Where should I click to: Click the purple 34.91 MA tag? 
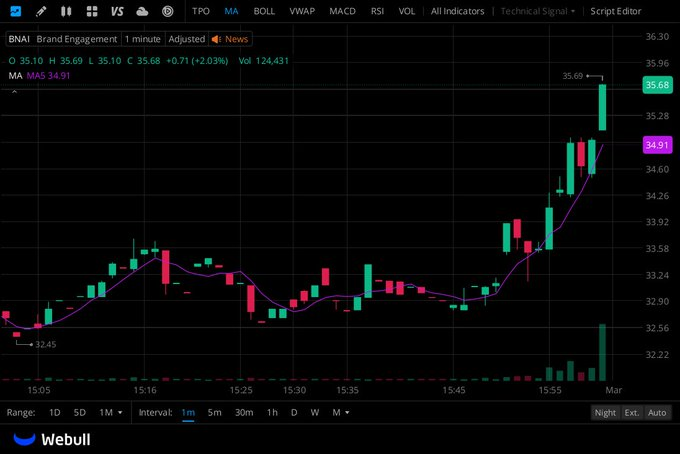point(657,145)
